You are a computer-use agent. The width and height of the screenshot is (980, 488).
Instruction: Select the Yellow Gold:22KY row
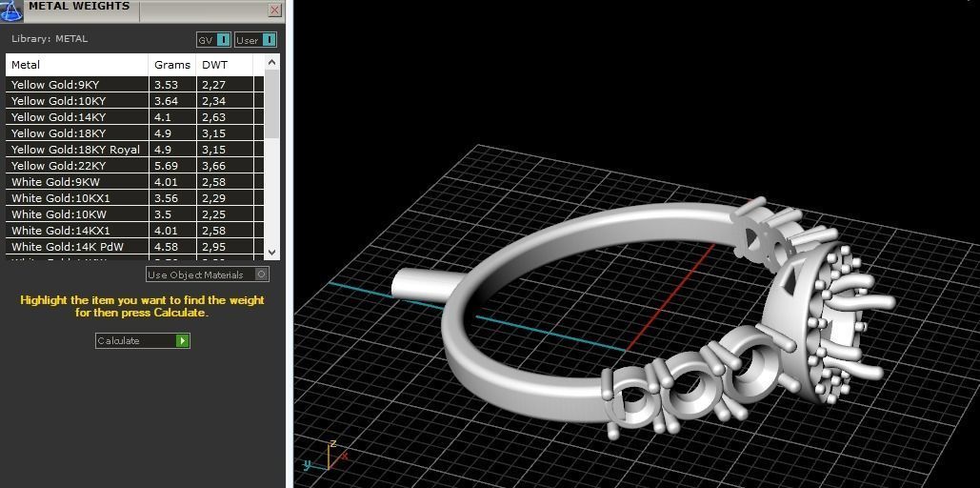(x=134, y=166)
